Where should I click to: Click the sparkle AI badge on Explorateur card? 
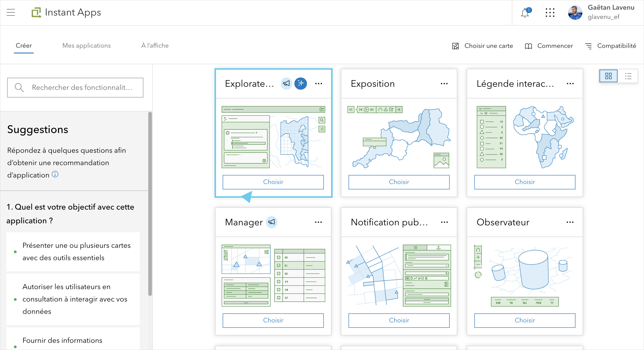point(301,84)
